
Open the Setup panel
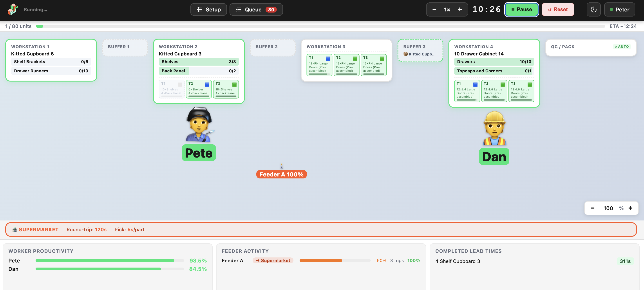208,9
